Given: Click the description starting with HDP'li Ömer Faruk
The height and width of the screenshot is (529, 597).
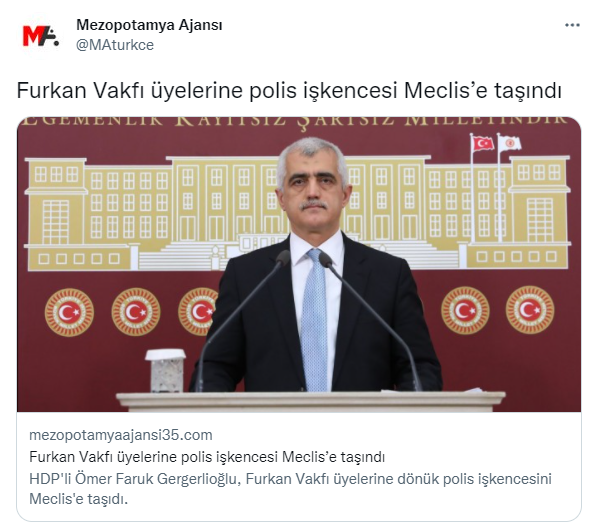Looking at the screenshot, I should click(x=290, y=489).
